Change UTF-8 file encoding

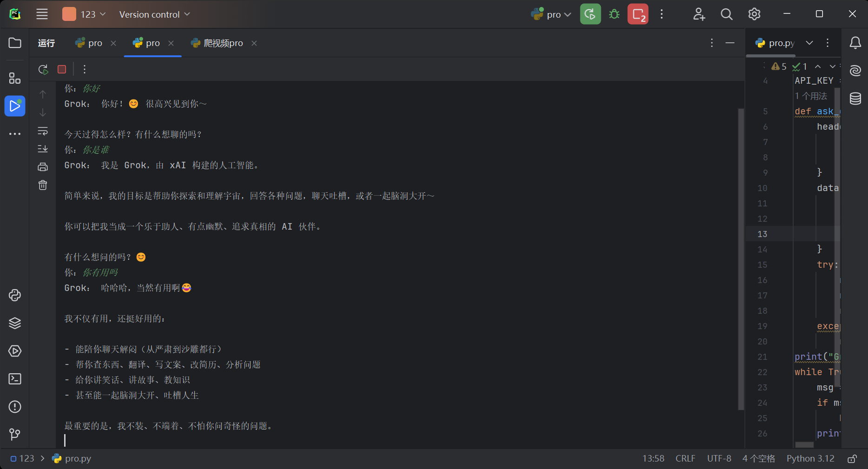click(719, 458)
